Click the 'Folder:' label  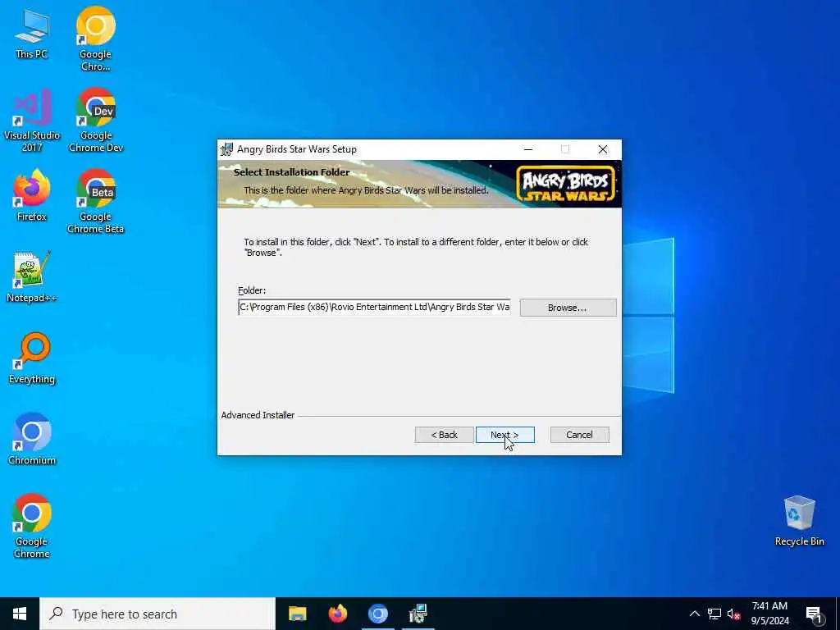click(x=252, y=290)
